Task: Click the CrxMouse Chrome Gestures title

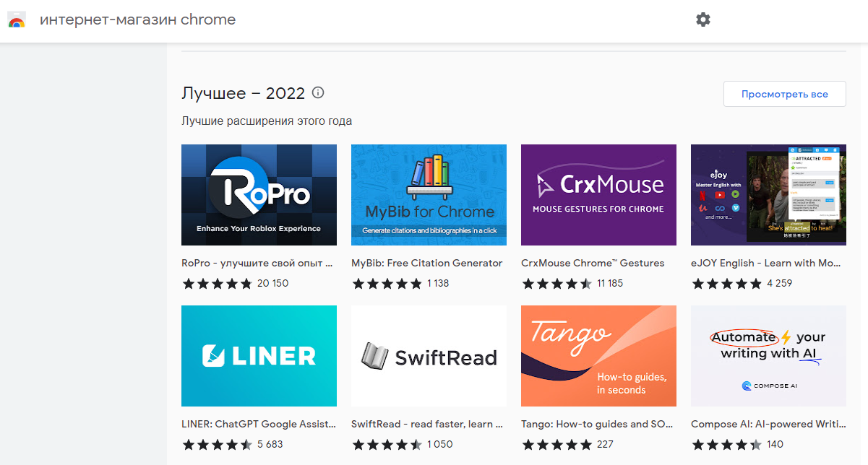Action: pyautogui.click(x=593, y=263)
